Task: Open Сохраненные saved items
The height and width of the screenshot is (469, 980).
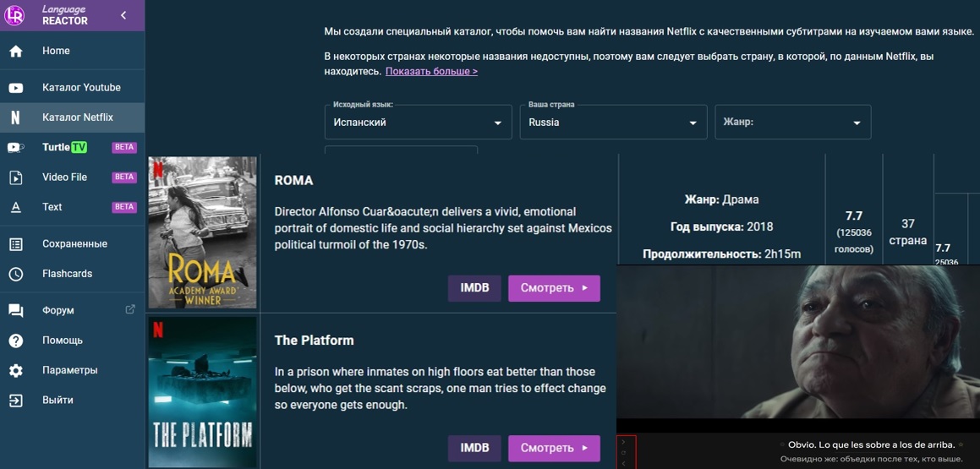Action: 73,243
